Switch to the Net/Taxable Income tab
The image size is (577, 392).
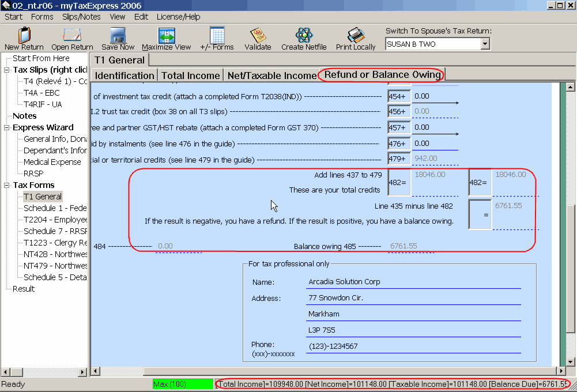(271, 76)
